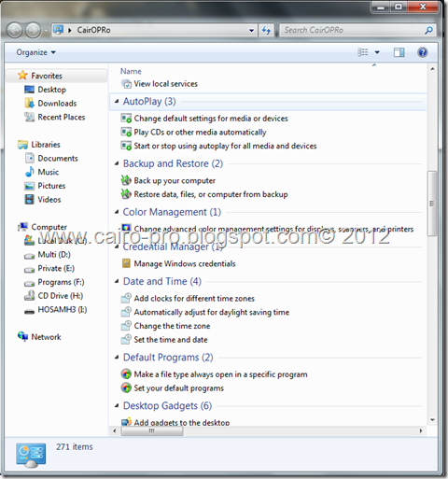Open View local services
Screen dimensions: 448x479
(166, 84)
